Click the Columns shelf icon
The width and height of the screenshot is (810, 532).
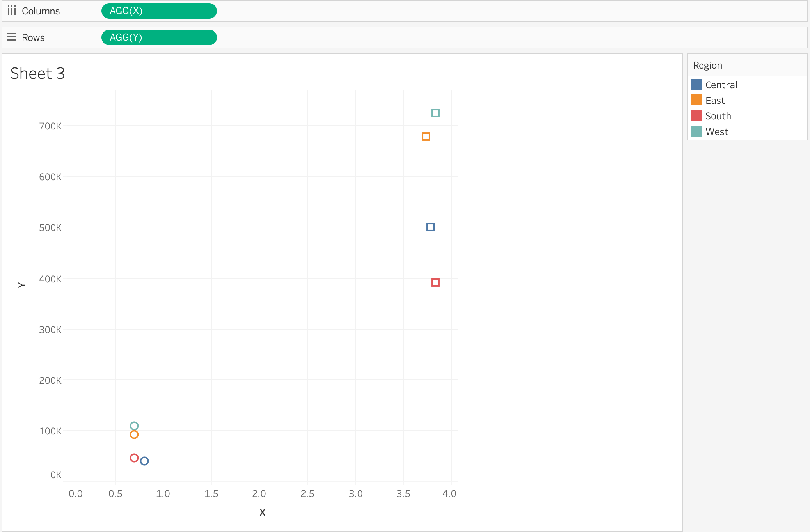point(12,11)
